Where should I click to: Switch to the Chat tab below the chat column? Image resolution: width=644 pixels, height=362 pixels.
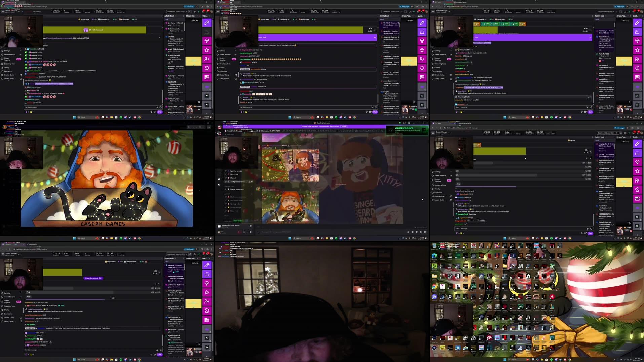pos(159,112)
